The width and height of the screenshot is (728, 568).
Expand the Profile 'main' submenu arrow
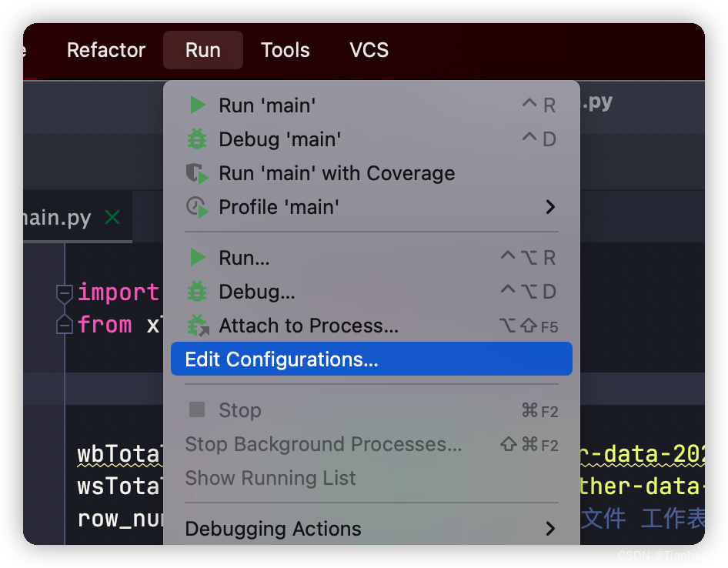pos(550,207)
